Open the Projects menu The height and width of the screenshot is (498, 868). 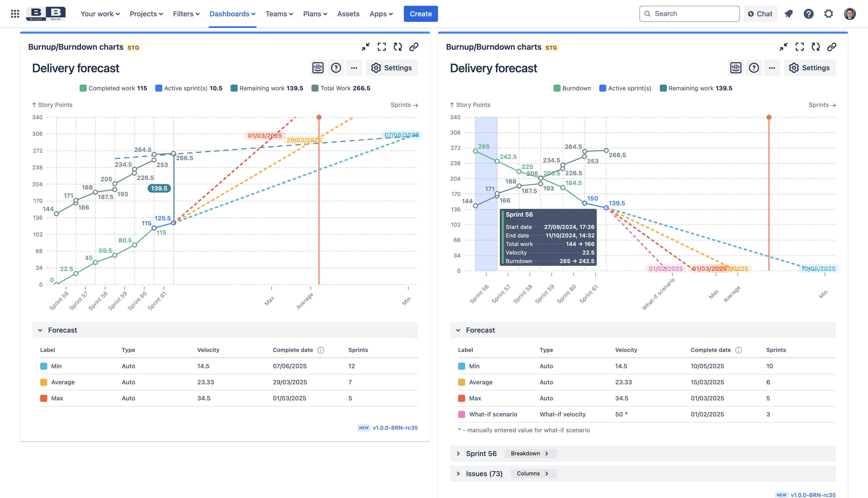[x=146, y=14]
